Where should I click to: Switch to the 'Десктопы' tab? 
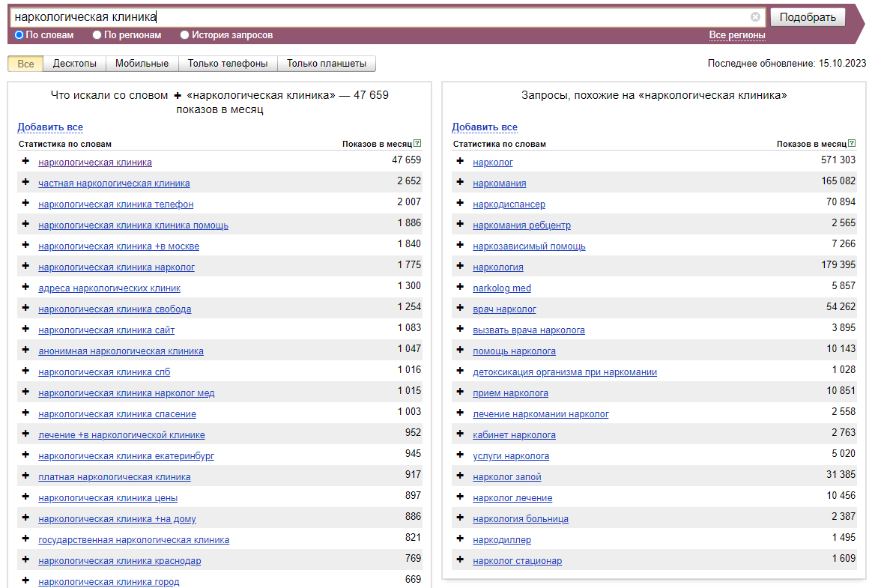(75, 64)
